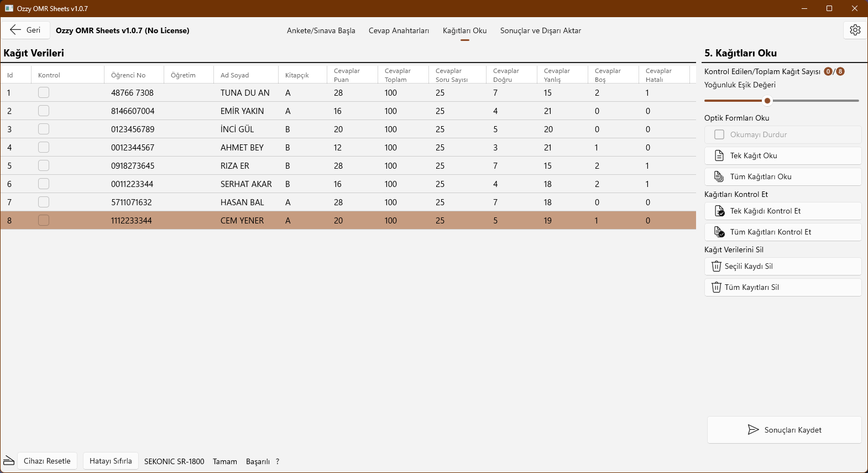868x473 pixels.
Task: Click the scanner device icon in status bar
Action: (9, 461)
